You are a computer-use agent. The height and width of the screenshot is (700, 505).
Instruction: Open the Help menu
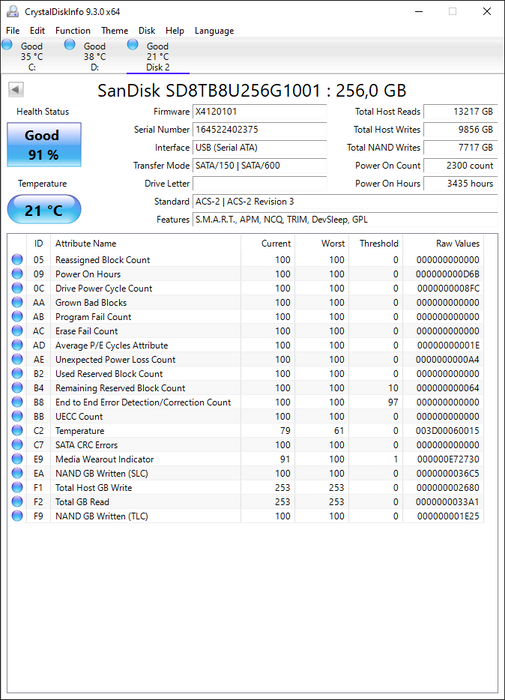(x=175, y=30)
